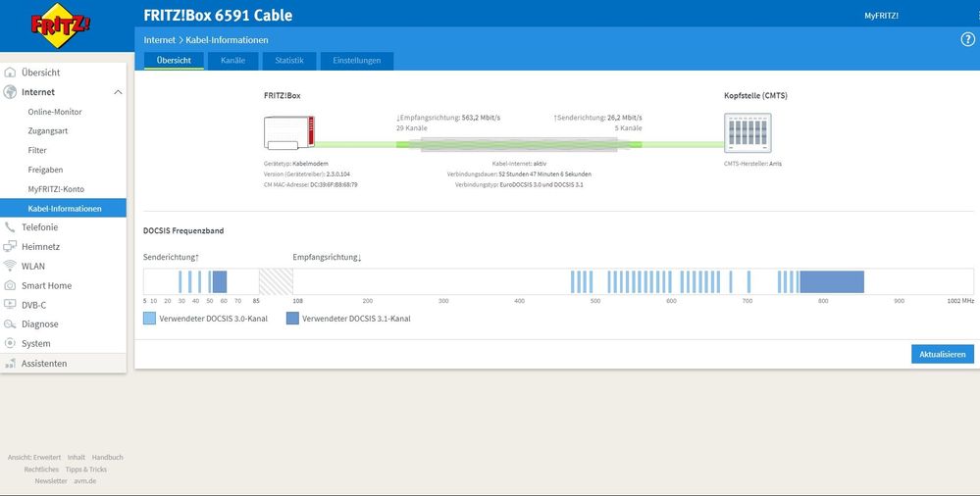Click the CM MAC-Adresse value
This screenshot has width=980, height=496.
[334, 185]
